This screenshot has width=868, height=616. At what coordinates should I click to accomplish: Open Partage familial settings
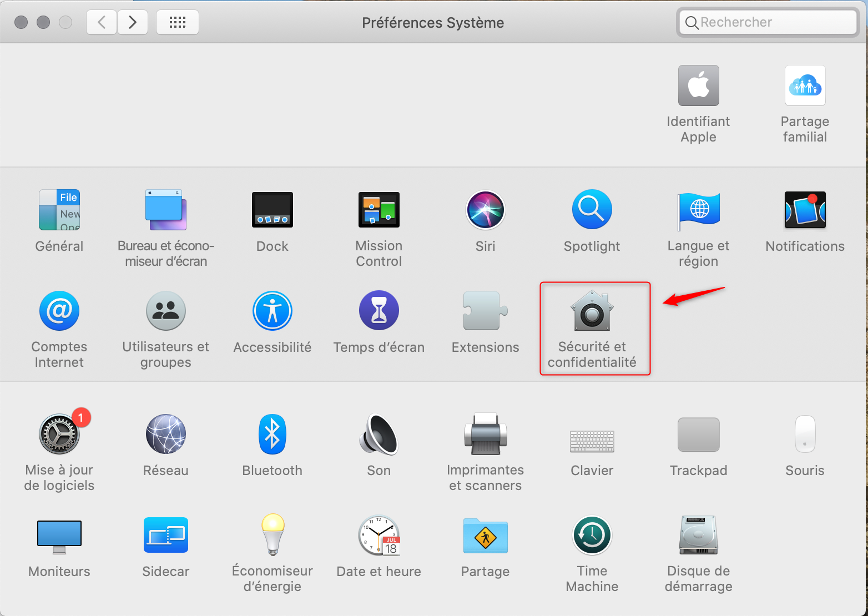coord(805,85)
